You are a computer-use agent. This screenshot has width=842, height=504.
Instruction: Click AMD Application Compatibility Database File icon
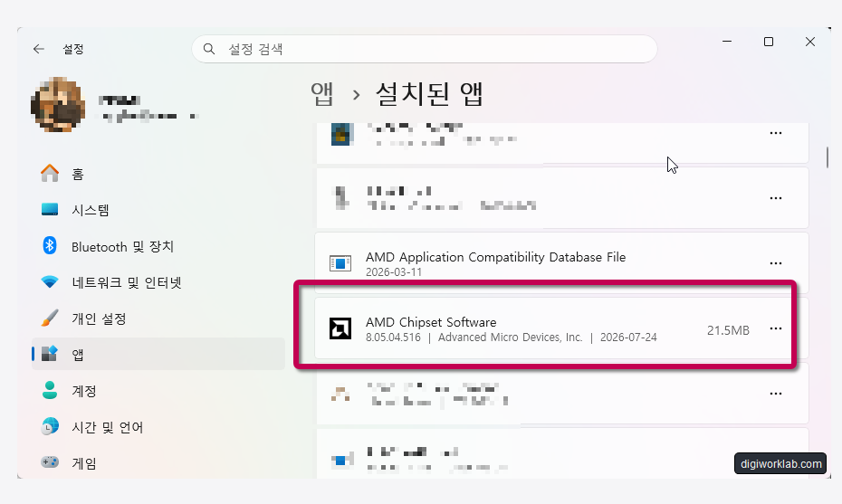click(340, 263)
